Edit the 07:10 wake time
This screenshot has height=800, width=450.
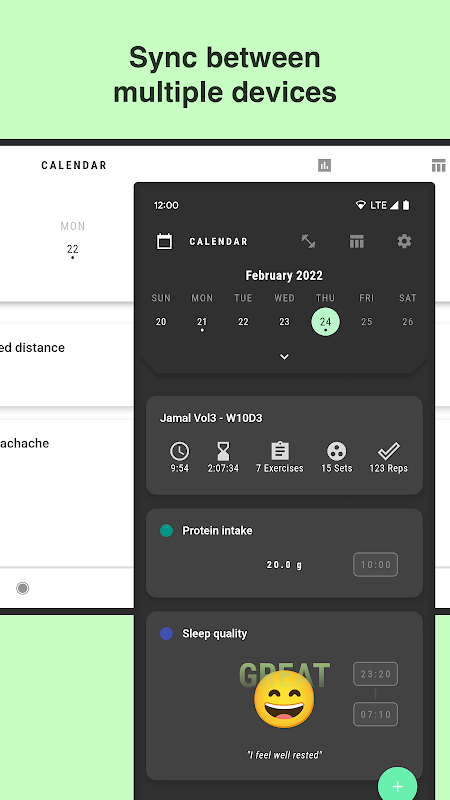point(376,714)
